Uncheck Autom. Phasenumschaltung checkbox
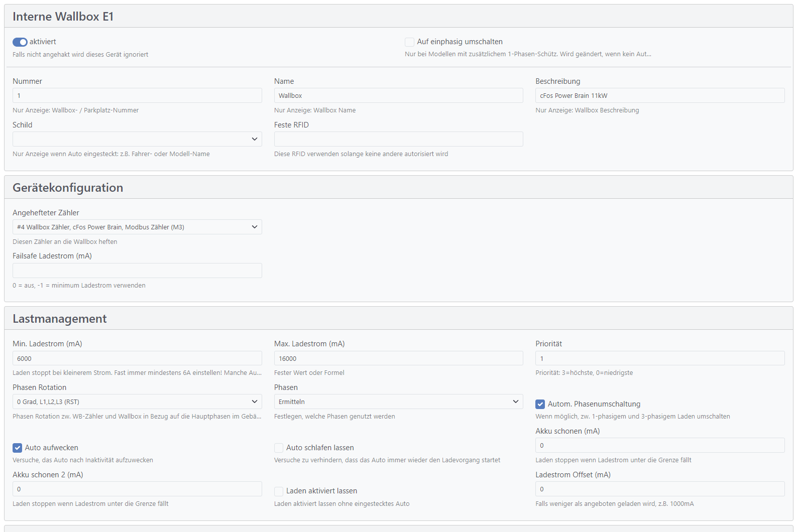The height and width of the screenshot is (532, 796). [x=540, y=404]
